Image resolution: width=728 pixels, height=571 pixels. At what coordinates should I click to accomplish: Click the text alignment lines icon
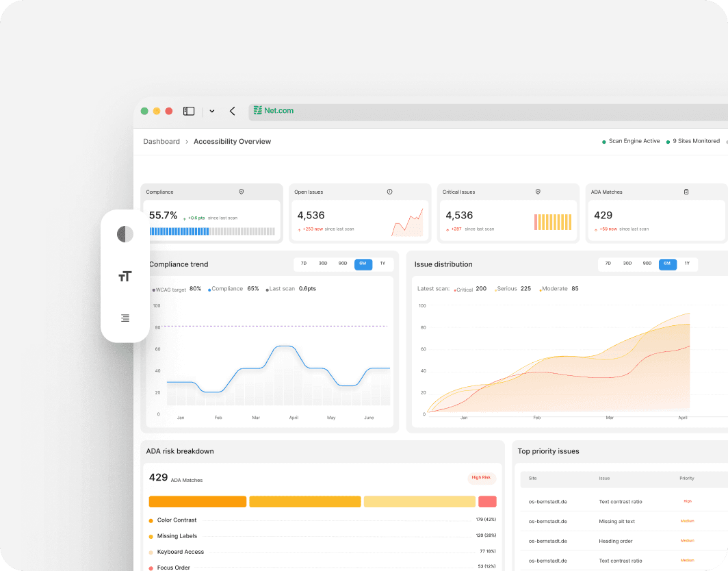pos(125,318)
